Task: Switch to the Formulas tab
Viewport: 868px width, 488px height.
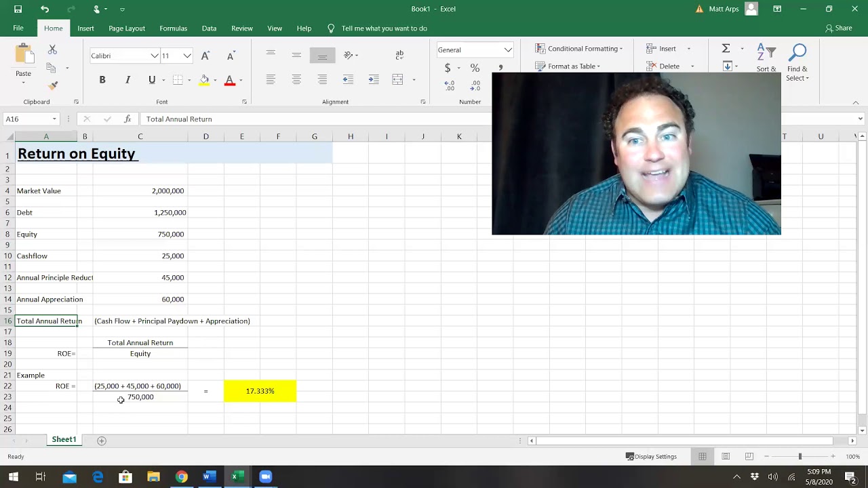Action: (174, 28)
